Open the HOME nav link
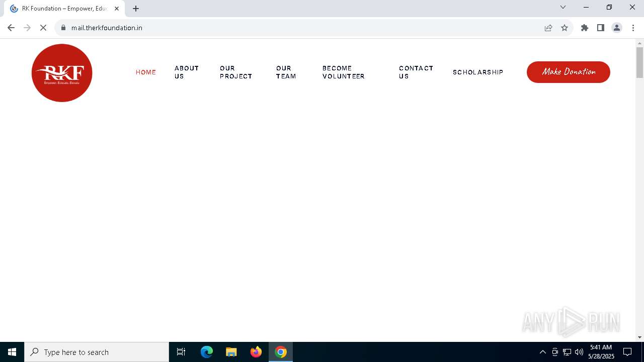The height and width of the screenshot is (362, 644). [x=146, y=72]
